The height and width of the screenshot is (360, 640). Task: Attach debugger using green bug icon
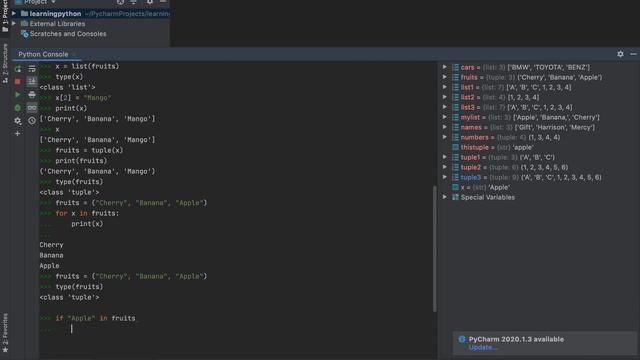pos(18,108)
